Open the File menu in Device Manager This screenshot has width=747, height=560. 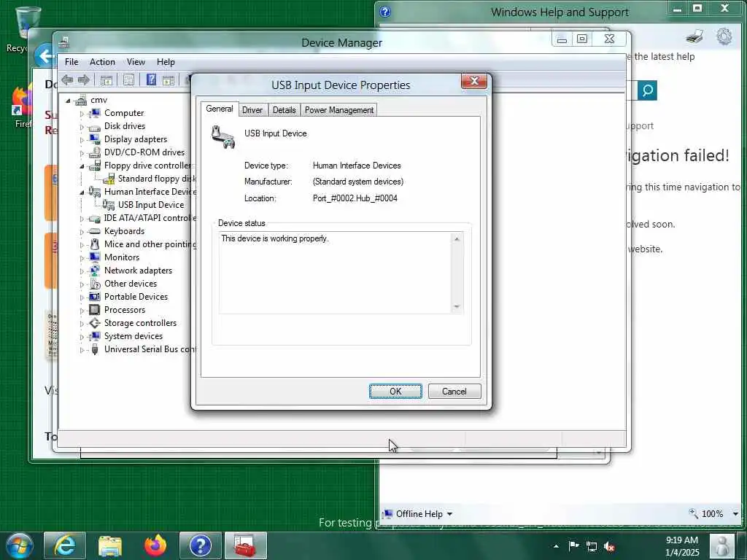71,62
